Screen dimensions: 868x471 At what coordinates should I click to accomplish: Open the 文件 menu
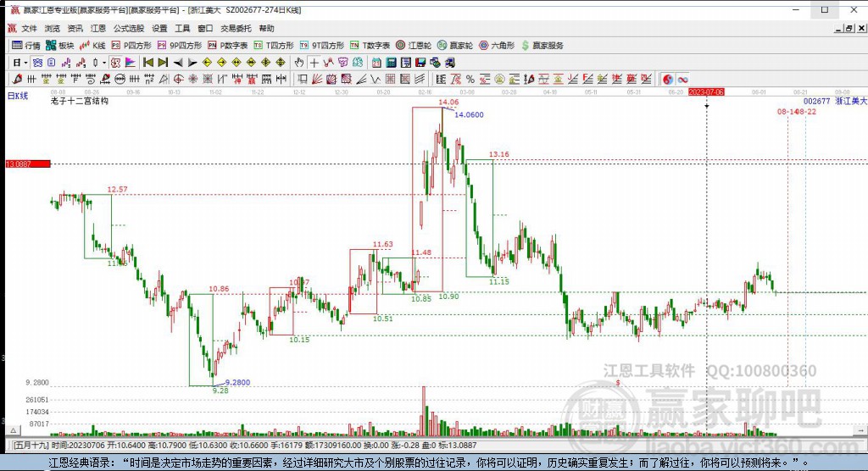[29, 28]
